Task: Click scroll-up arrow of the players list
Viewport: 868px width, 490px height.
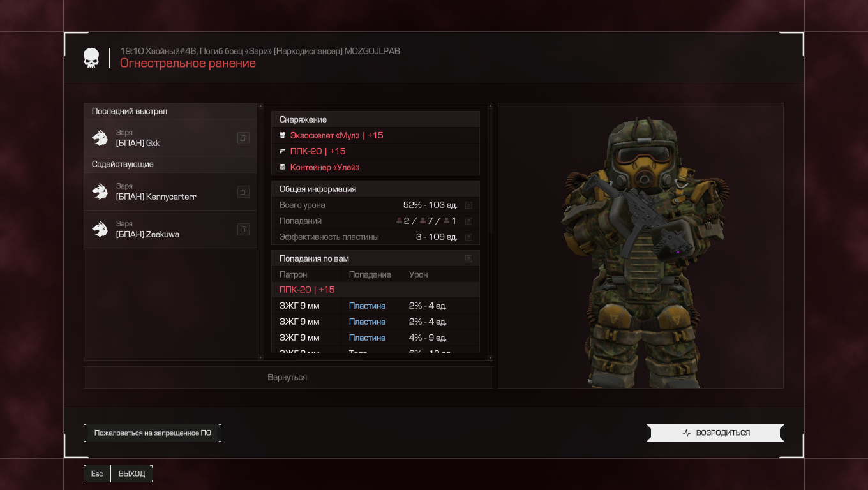Action: coord(260,106)
